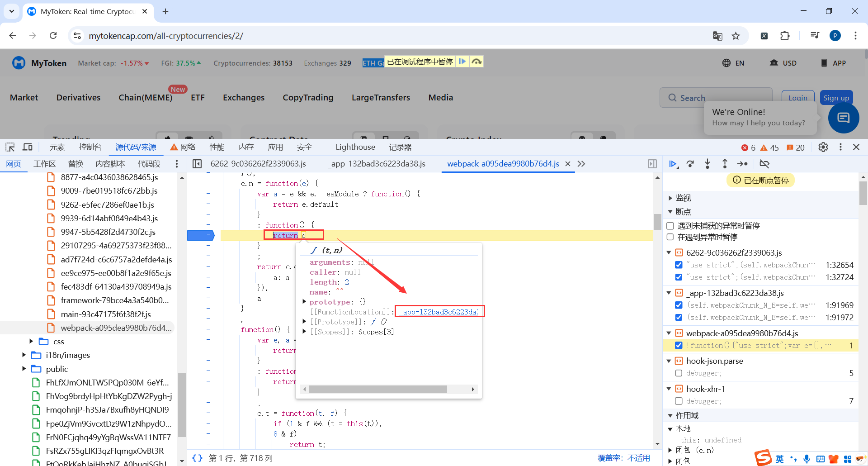Screen dimensions: 868x466
Task: Open the media control icon in toolbar
Action: click(x=815, y=36)
